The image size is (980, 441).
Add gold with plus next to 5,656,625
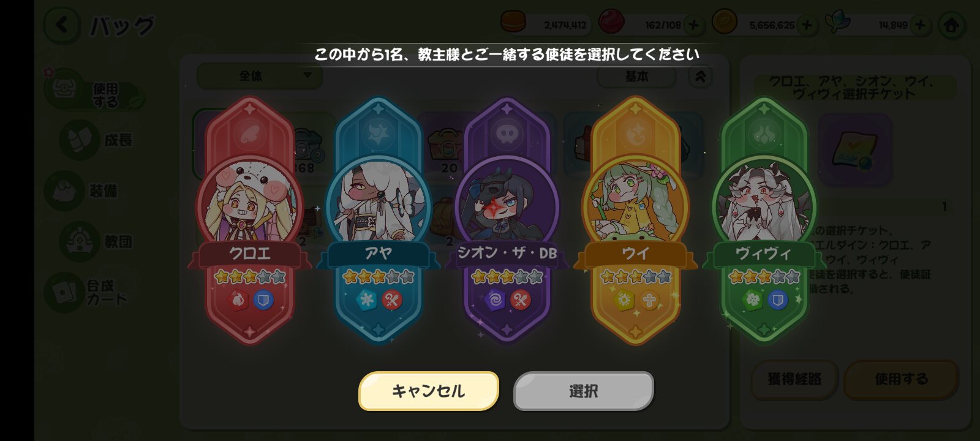807,25
